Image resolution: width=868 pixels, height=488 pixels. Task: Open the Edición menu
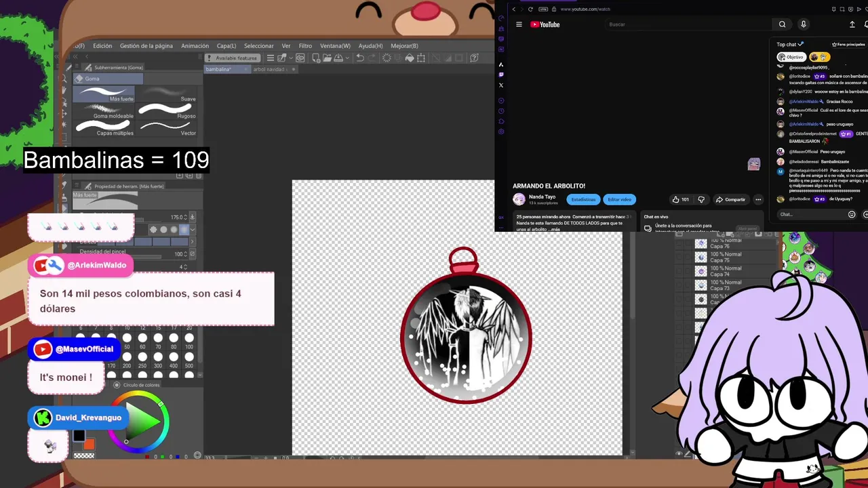[x=102, y=46]
